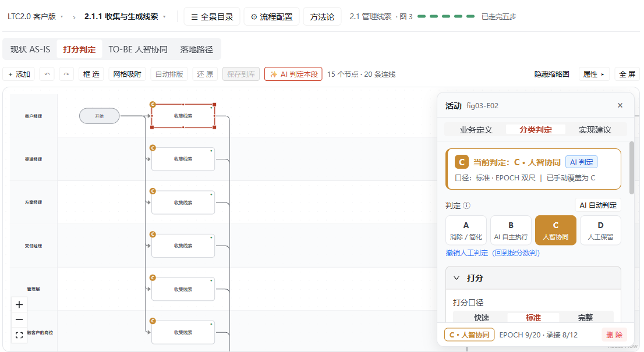Viewport: 644px width, 352px height.
Task: Select 收集线索 node in 客户经理 lane
Action: pyautogui.click(x=183, y=116)
